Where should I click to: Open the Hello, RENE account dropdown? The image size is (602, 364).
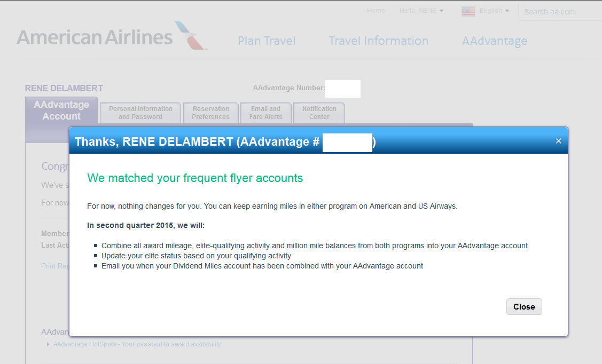421,11
